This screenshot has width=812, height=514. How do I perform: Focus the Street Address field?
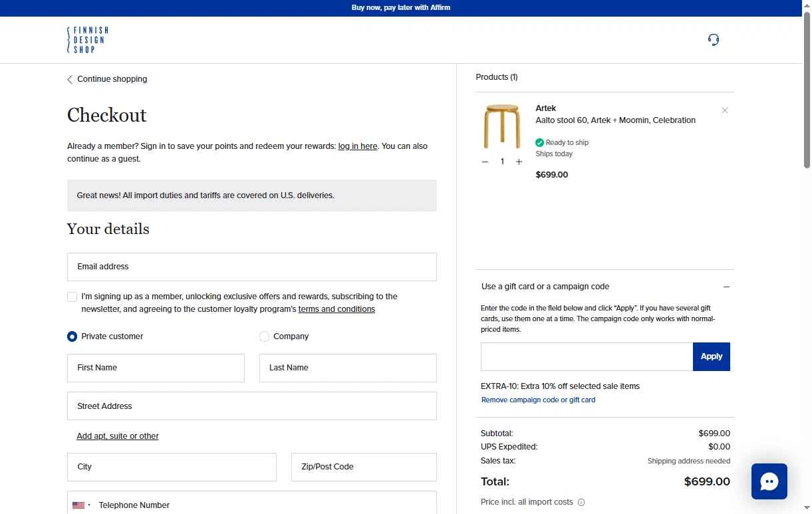pyautogui.click(x=252, y=406)
